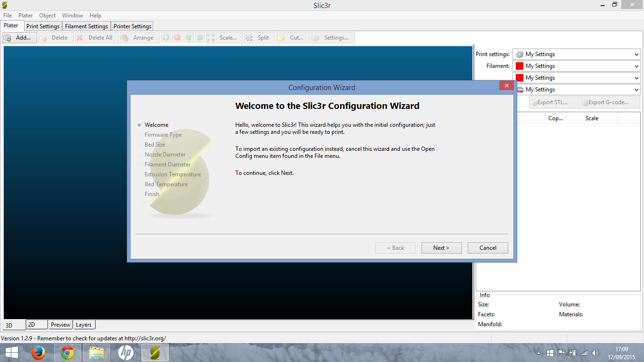The height and width of the screenshot is (362, 644).
Task: Open Firefox from the taskbar
Action: (38, 353)
